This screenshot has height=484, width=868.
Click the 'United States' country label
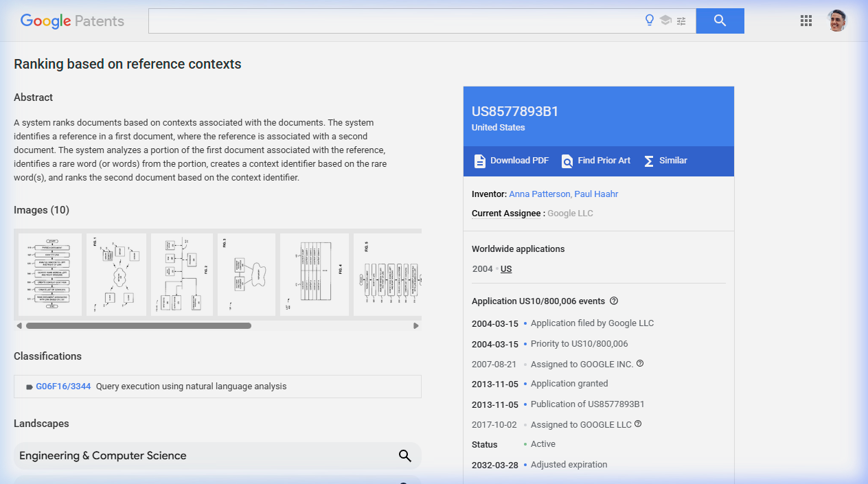tap(498, 128)
